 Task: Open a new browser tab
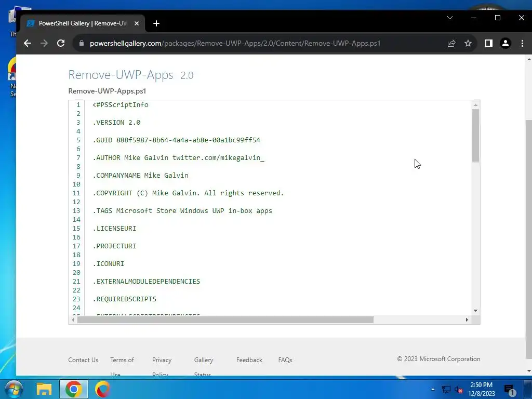[x=156, y=23]
